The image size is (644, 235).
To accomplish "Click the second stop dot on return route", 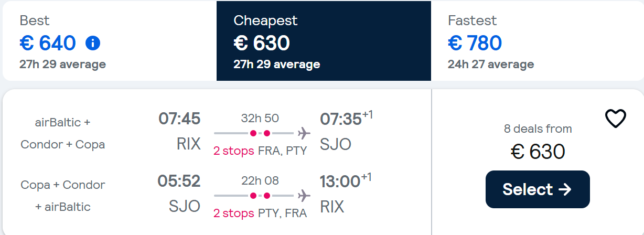I will [x=267, y=196].
